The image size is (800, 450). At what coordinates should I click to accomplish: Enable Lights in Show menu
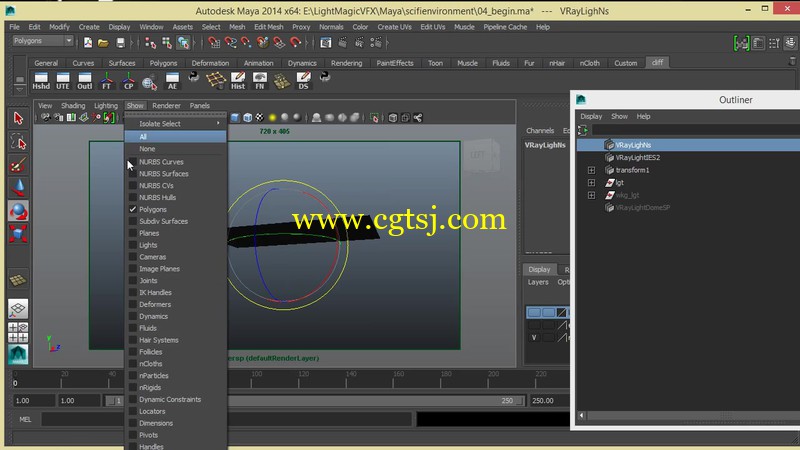133,245
